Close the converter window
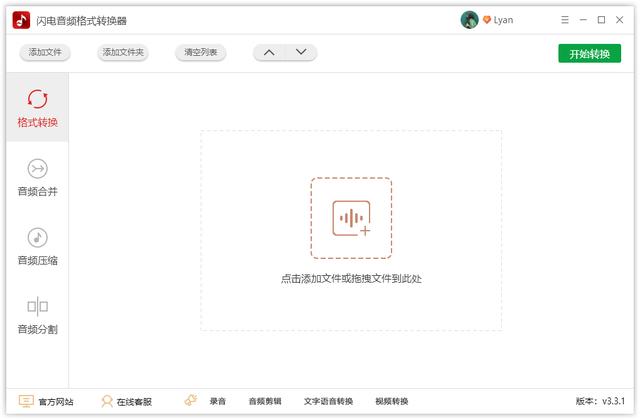This screenshot has height=420, width=640. (x=620, y=20)
